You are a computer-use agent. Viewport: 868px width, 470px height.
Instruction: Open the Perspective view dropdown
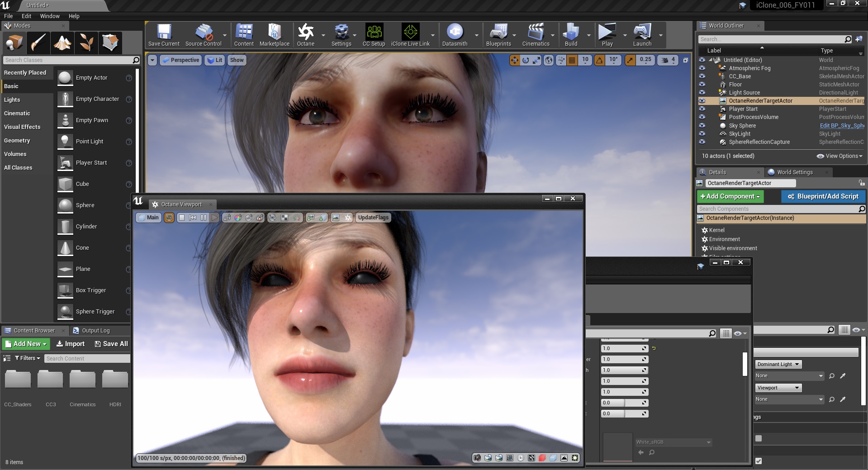(x=180, y=60)
